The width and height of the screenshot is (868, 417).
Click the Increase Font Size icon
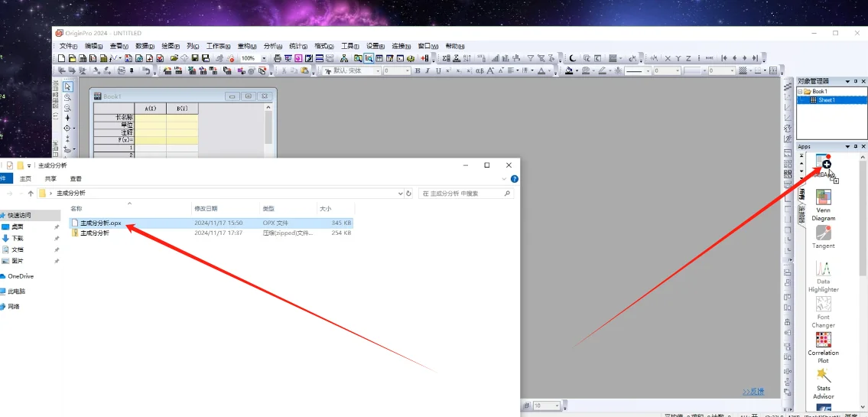tap(490, 71)
